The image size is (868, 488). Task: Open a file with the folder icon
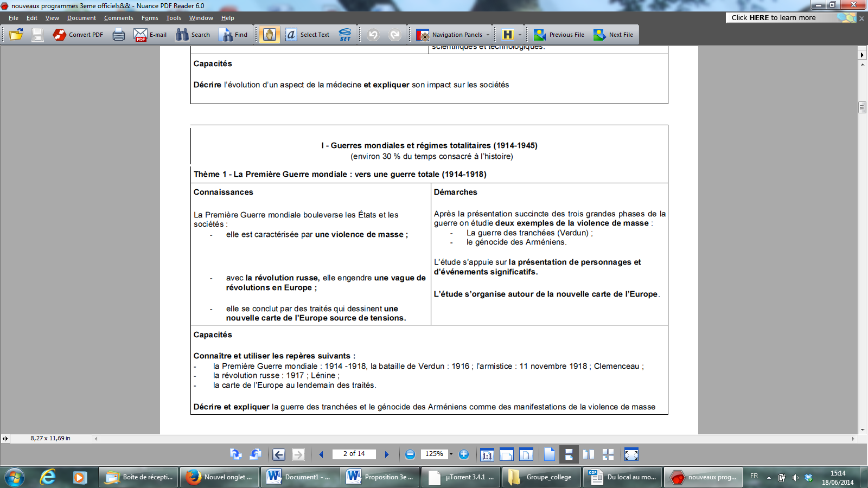coord(16,35)
